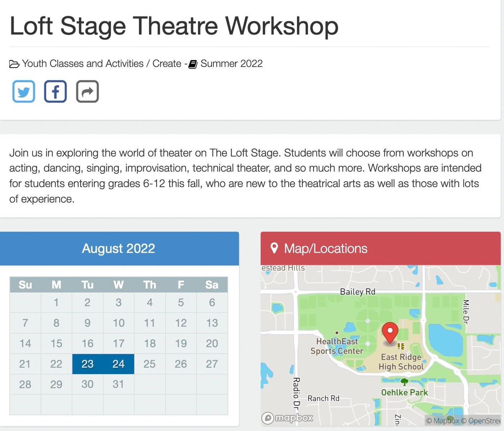504x431 pixels.
Task: Click the pin icon in the Map/Locations header
Action: coord(274,248)
